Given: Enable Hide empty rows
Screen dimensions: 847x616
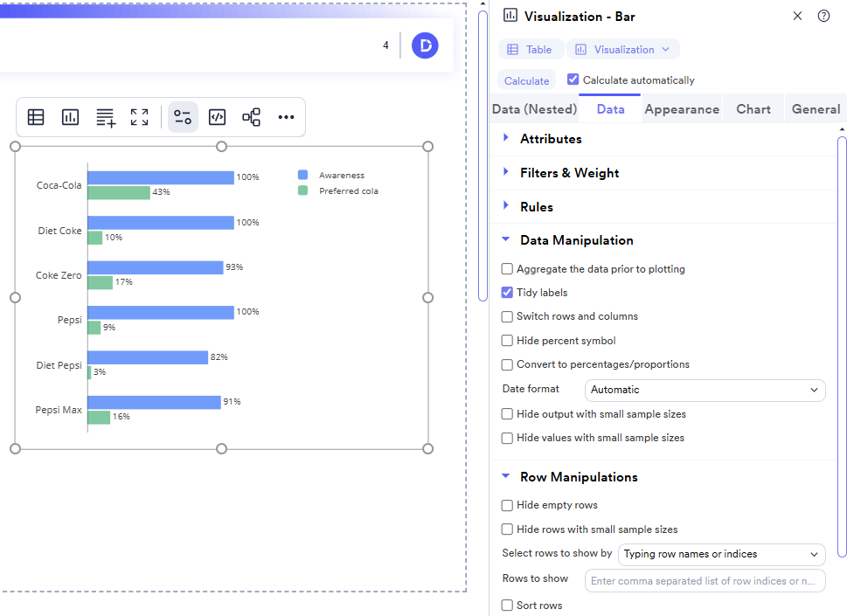Looking at the screenshot, I should [x=507, y=505].
